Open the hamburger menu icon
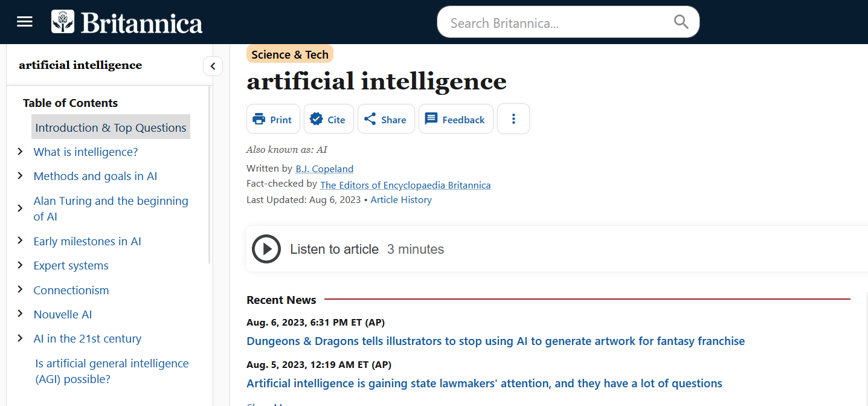868x406 pixels. point(25,22)
